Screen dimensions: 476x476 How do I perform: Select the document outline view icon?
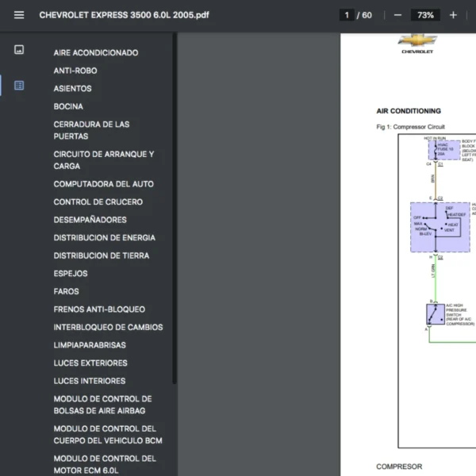coord(19,86)
